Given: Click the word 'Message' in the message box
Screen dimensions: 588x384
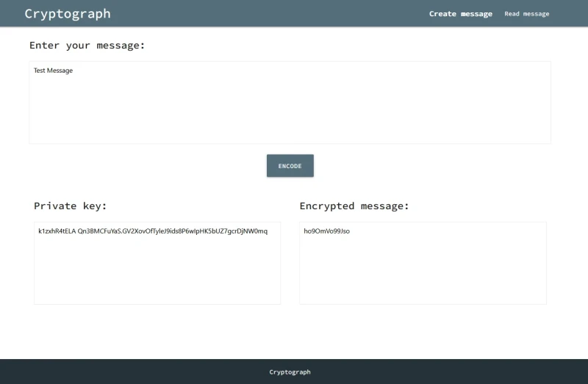Looking at the screenshot, I should 60,70.
